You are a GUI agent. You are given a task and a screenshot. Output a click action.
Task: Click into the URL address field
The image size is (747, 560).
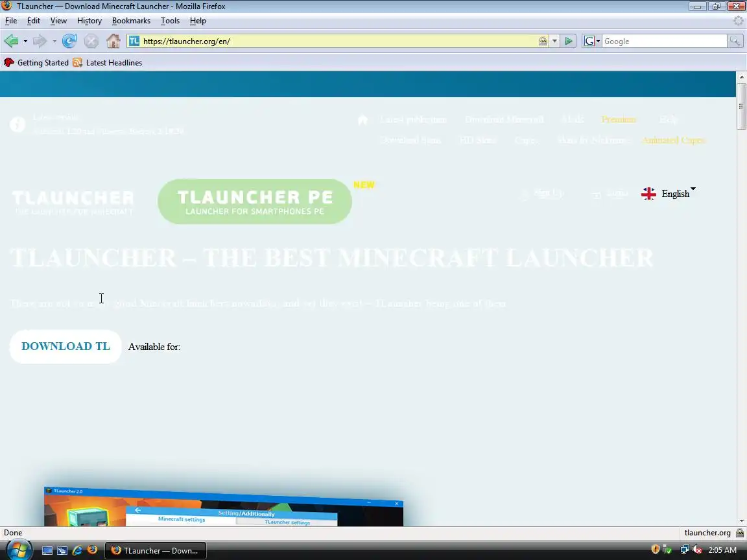(338, 41)
